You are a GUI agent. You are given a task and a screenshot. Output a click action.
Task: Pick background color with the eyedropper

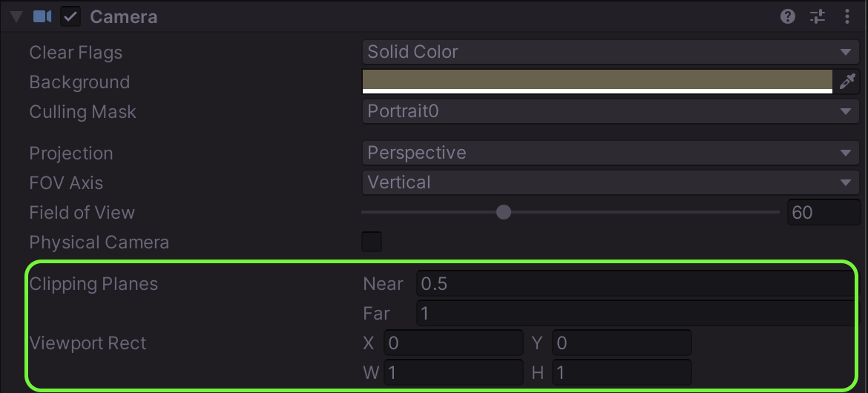tap(847, 82)
